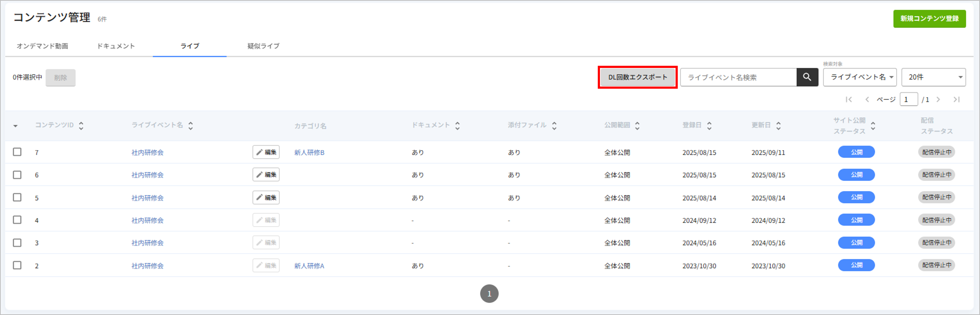
Task: Edit the row with content ID 6
Action: click(x=266, y=175)
